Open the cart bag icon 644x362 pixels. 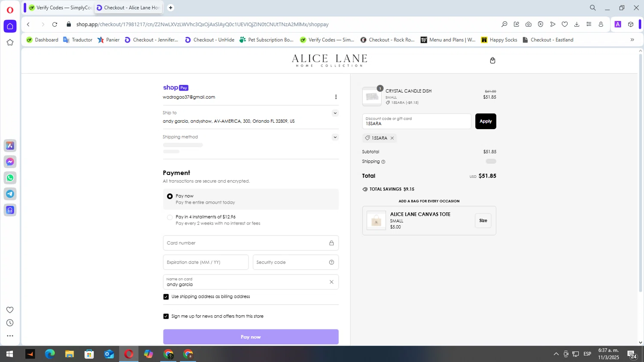[492, 60]
